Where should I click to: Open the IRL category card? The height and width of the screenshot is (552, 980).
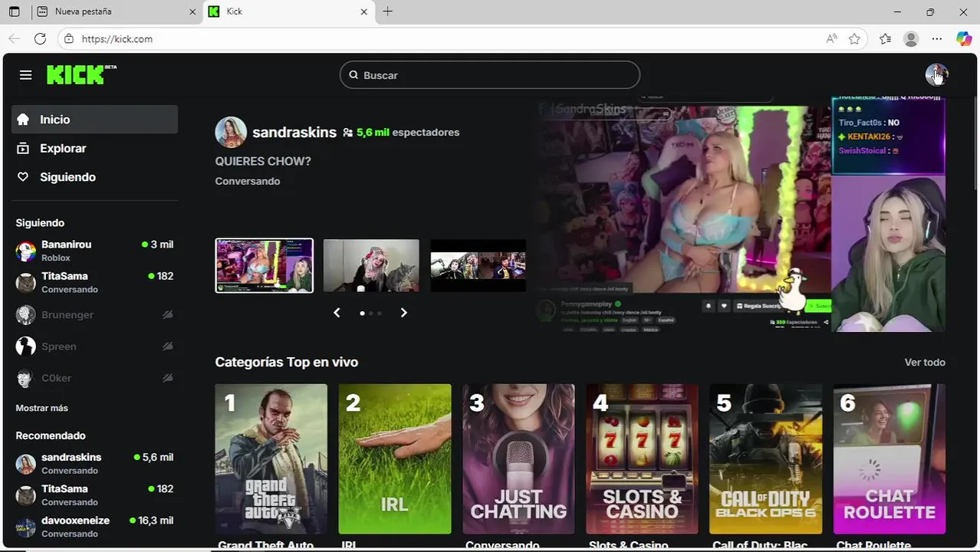click(395, 458)
